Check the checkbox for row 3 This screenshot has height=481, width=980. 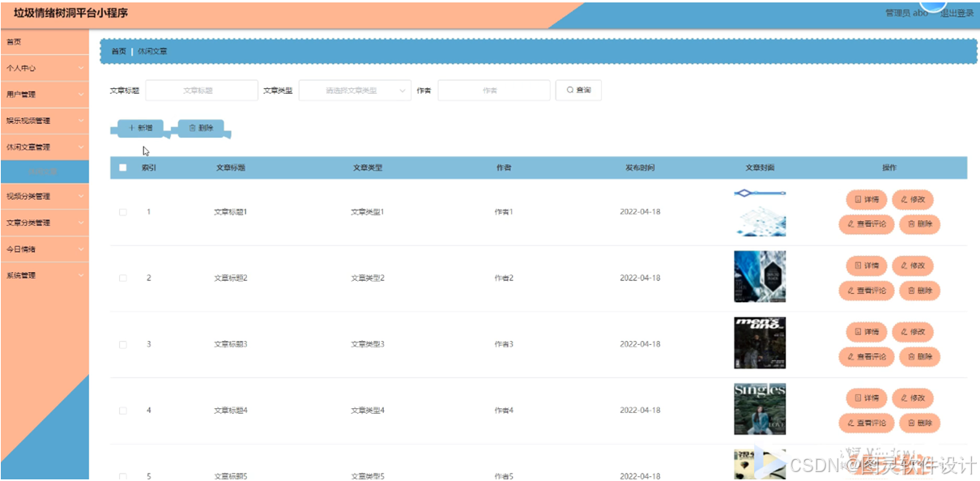(123, 345)
